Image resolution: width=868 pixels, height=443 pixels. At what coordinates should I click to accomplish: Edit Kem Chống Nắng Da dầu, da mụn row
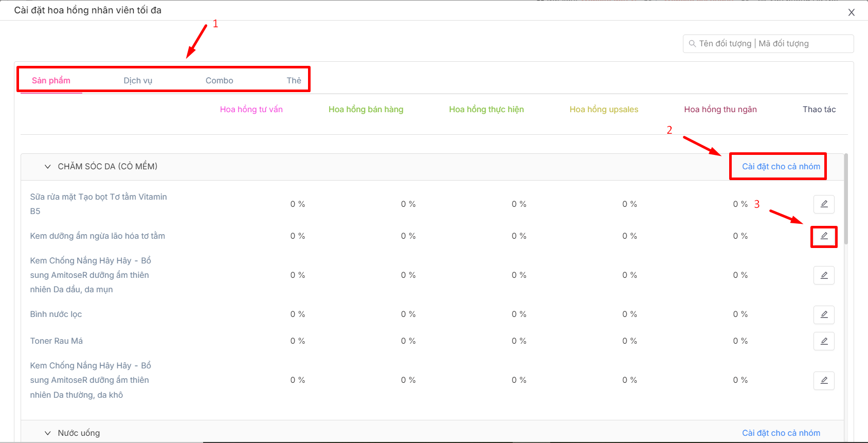pyautogui.click(x=824, y=275)
